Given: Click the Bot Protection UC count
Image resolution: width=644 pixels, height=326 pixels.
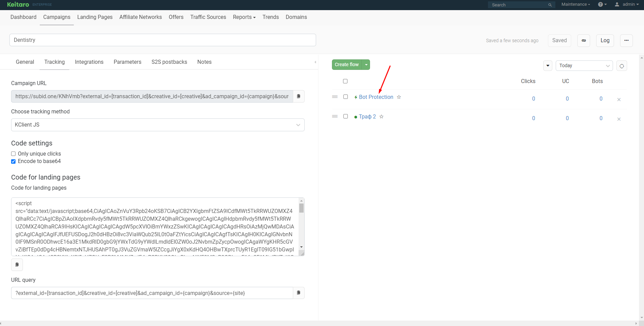Looking at the screenshot, I should (x=567, y=99).
